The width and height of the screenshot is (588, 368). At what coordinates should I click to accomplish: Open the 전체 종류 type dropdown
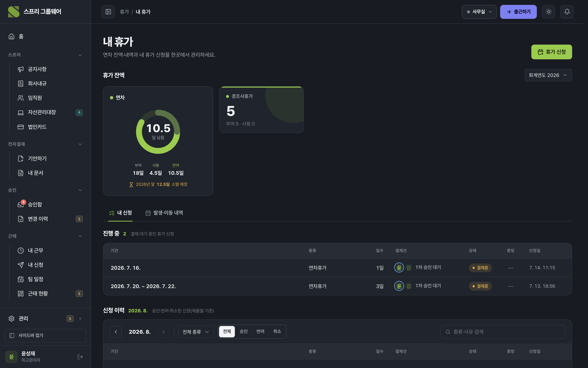[196, 332]
